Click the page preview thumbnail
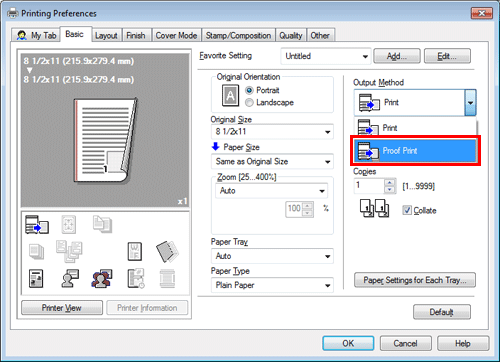The width and height of the screenshot is (500, 362). 105,140
